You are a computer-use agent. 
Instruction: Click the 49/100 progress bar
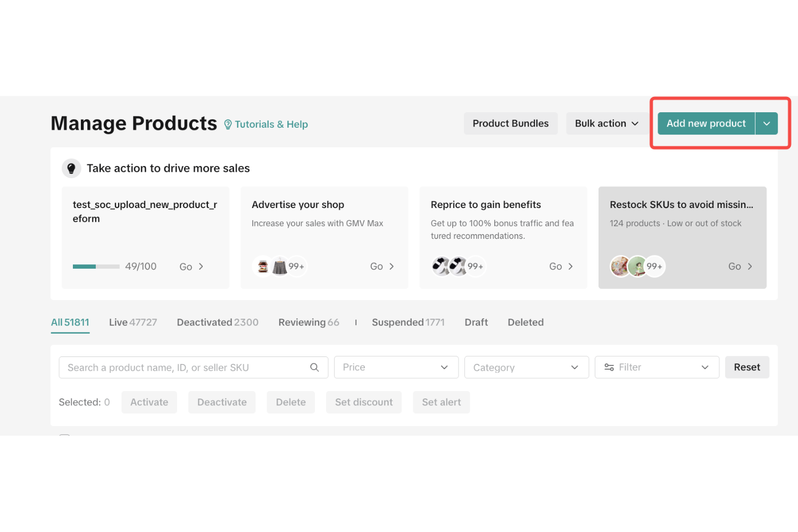(x=96, y=267)
